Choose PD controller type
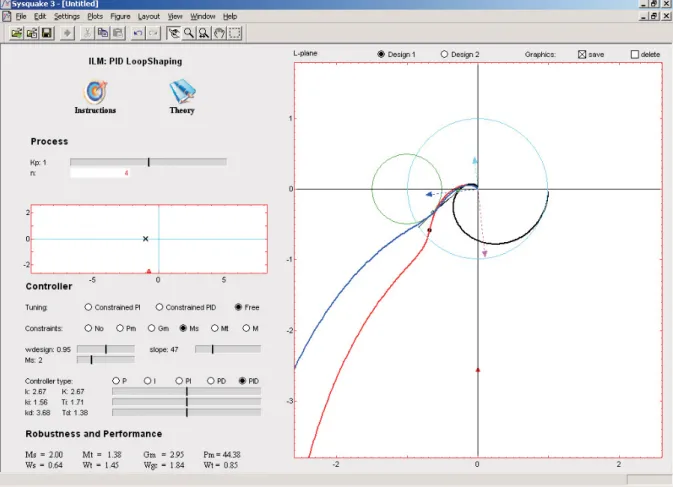Viewport: 673px width, 487px height. coord(210,381)
